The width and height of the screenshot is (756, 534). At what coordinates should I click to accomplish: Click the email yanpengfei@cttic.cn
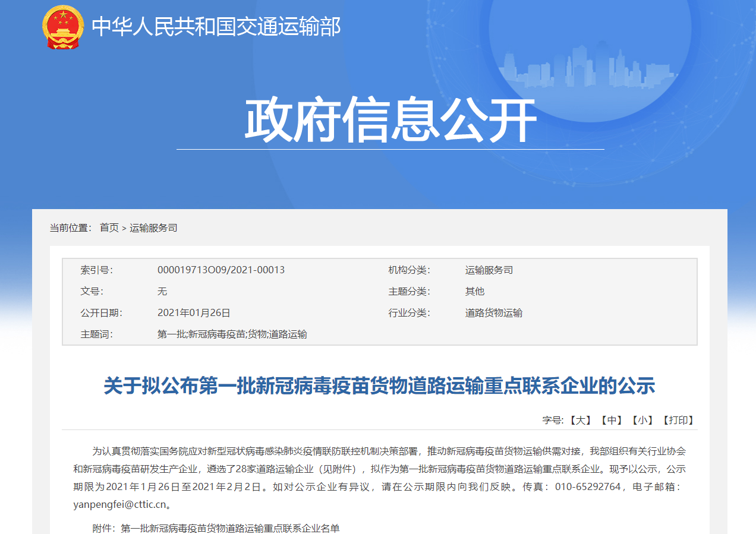click(x=119, y=504)
